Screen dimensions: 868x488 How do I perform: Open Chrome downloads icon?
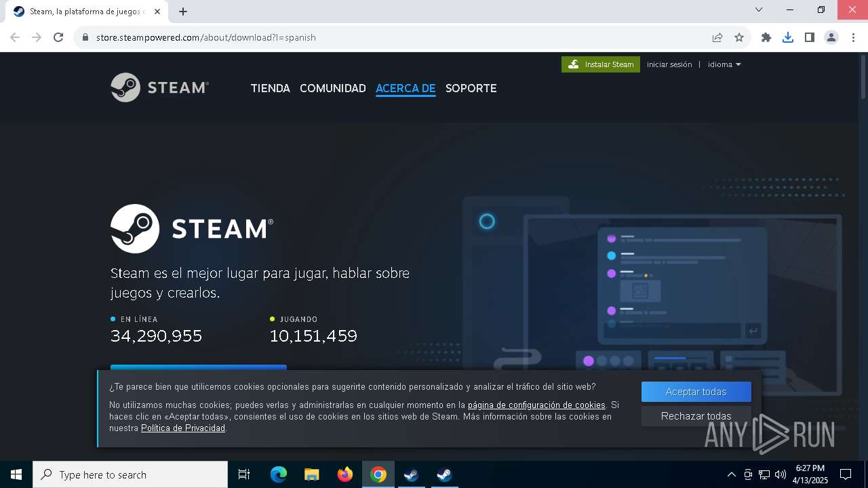tap(788, 37)
